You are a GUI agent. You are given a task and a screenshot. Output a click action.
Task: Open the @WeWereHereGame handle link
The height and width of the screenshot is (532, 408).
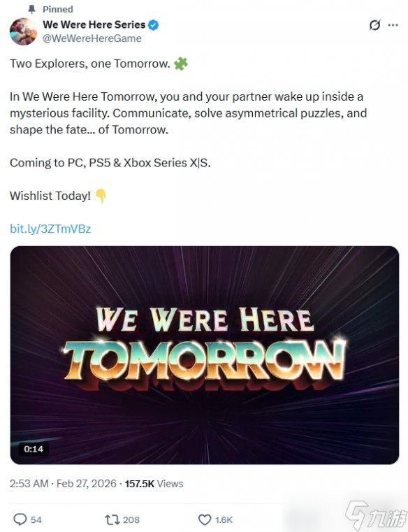[x=92, y=38]
